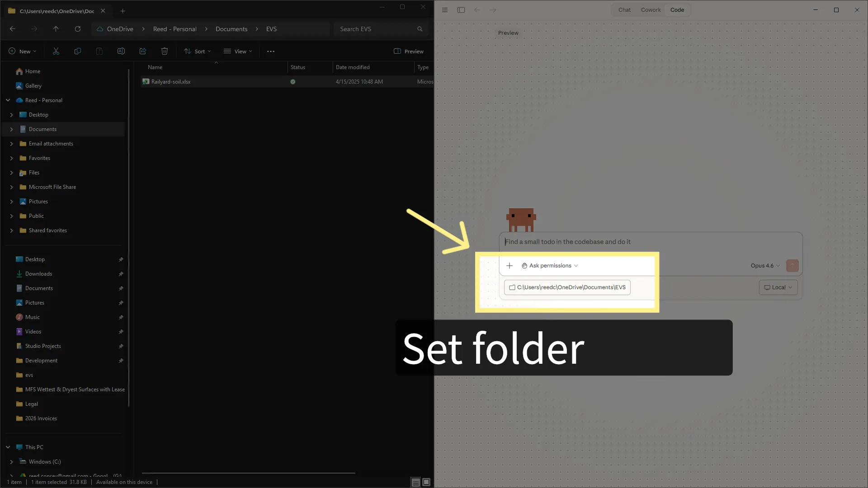The image size is (868, 488).
Task: Open pinned Music folder
Action: [x=32, y=317]
